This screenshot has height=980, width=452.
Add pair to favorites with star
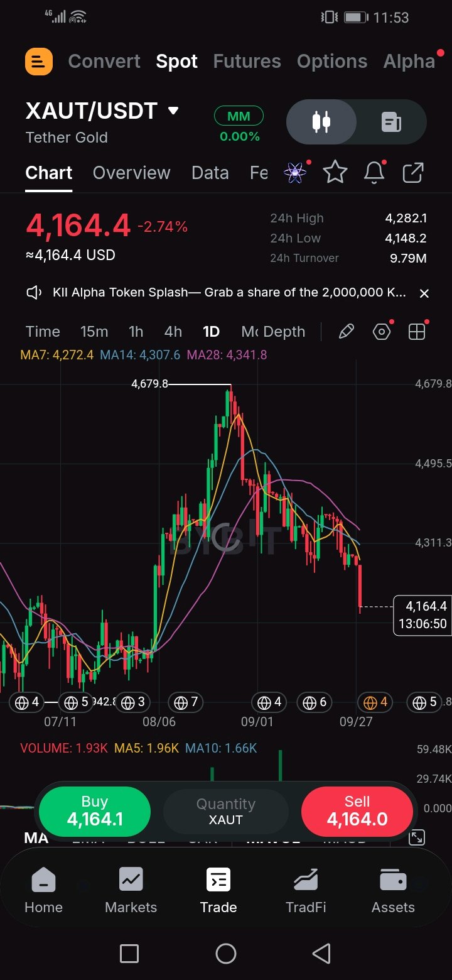335,172
